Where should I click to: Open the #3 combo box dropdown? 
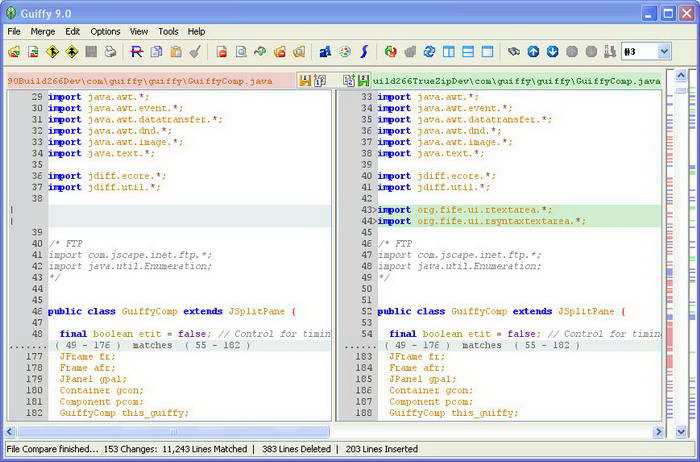click(664, 51)
